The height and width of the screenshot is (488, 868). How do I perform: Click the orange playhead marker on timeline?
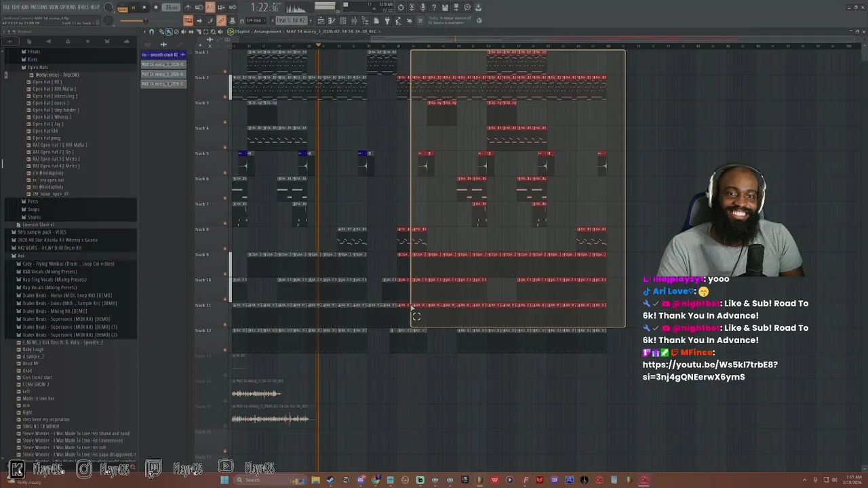coord(318,45)
